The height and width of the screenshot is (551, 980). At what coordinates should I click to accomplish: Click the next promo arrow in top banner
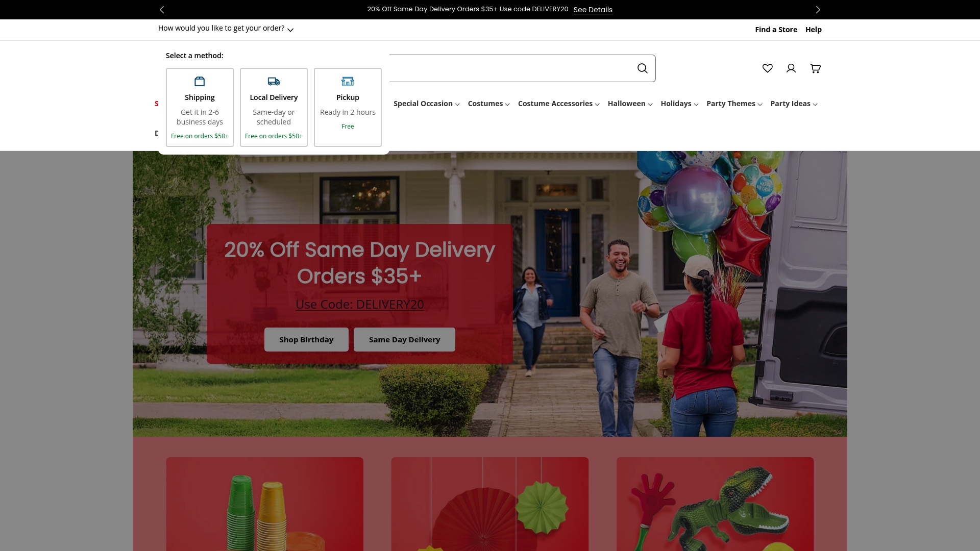click(818, 10)
